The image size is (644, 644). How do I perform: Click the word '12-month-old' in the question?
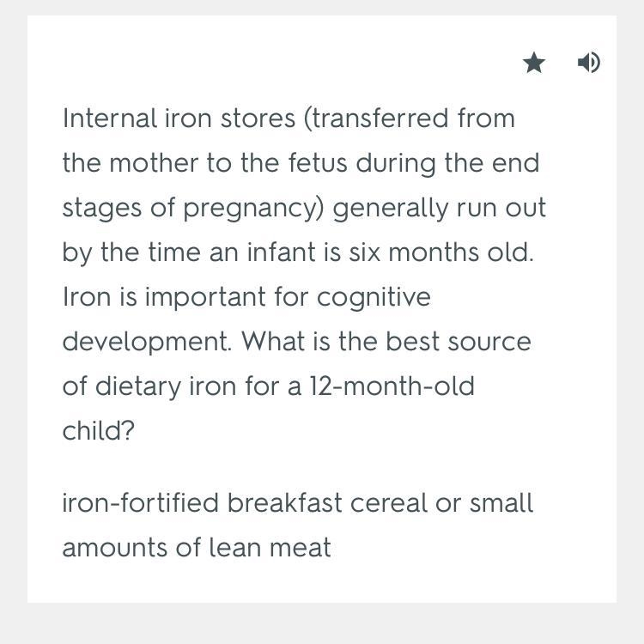(x=392, y=386)
